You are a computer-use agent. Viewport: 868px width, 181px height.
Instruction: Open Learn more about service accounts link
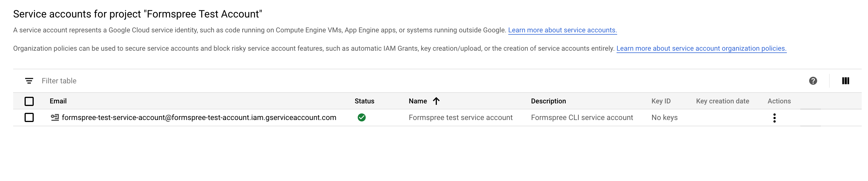pyautogui.click(x=562, y=30)
